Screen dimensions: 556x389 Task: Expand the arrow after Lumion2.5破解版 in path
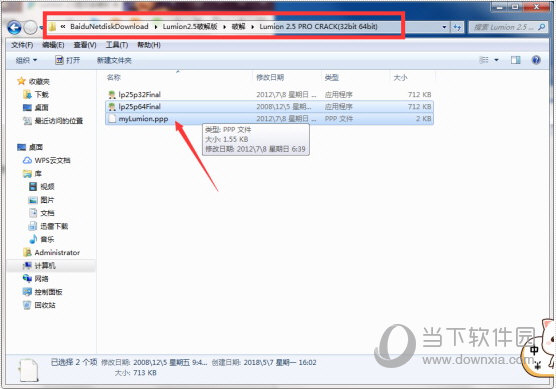point(224,27)
